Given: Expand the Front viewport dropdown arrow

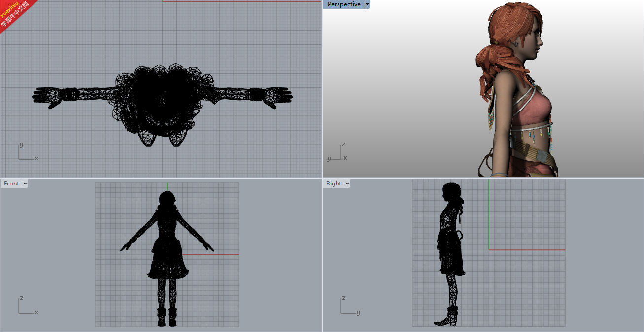Looking at the screenshot, I should click(x=25, y=184).
